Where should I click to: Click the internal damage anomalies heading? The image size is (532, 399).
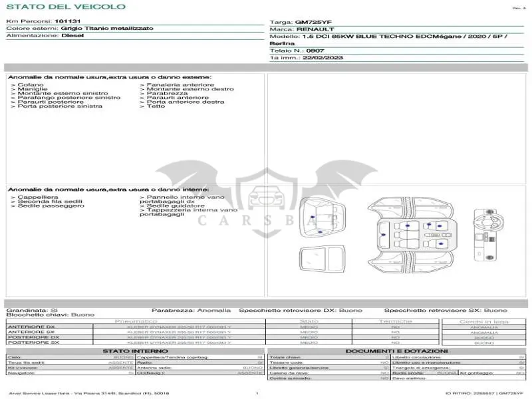pyautogui.click(x=108, y=190)
